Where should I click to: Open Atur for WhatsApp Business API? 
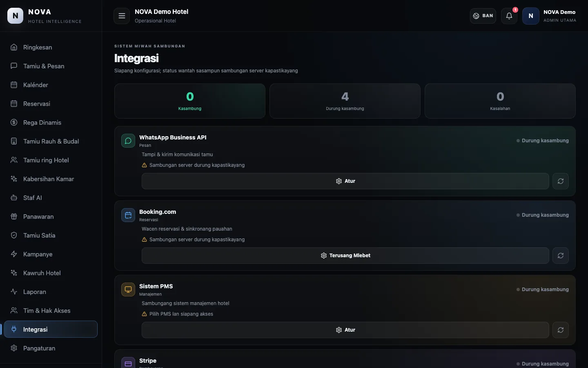345,181
